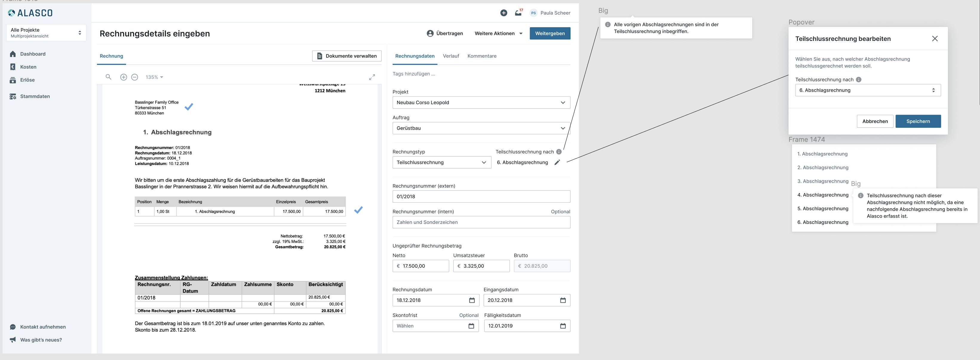Viewport: 980px width, 360px height.
Task: Close the Teilschlussrechnung bearbeiten popover
Action: click(x=934, y=39)
